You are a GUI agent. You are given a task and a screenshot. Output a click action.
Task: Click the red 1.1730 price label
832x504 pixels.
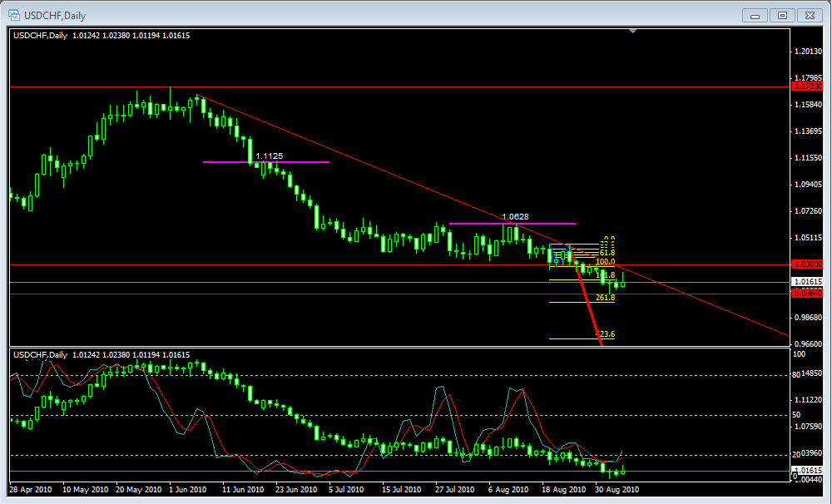pos(808,86)
